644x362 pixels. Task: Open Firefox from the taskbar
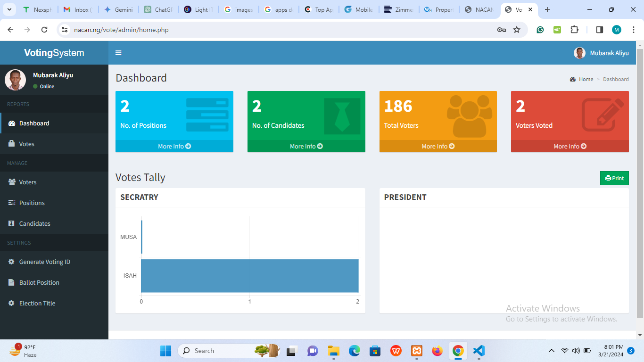coord(438,351)
